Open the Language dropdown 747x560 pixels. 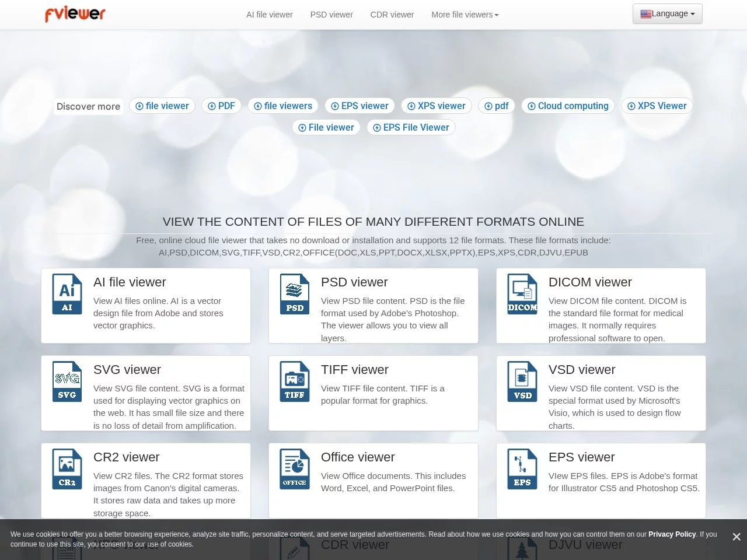[667, 14]
